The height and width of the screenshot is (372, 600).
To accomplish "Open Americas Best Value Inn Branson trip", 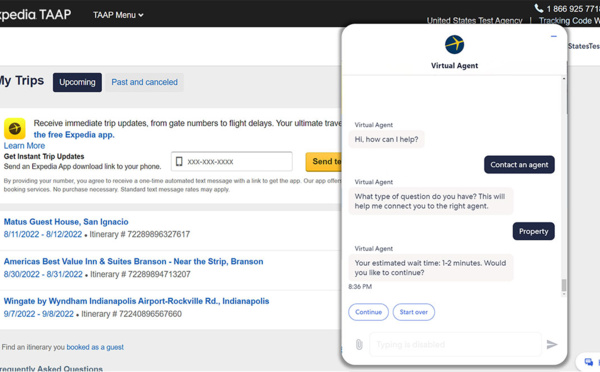I will point(134,261).
